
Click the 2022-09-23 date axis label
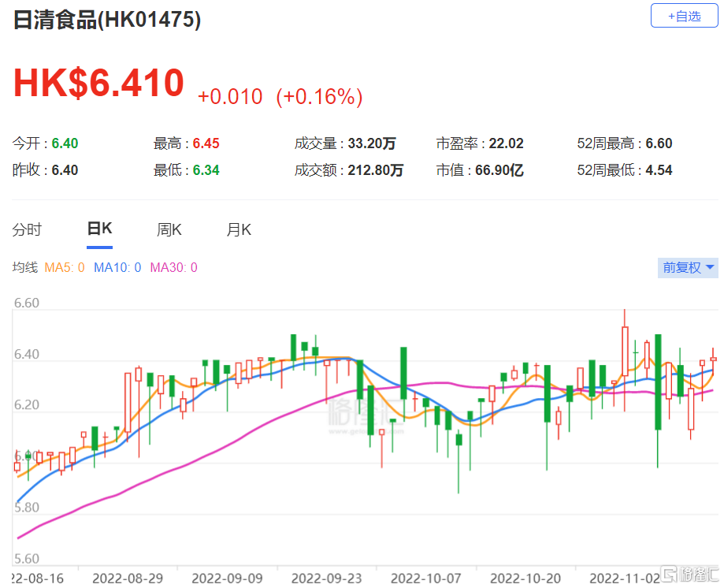(x=326, y=579)
